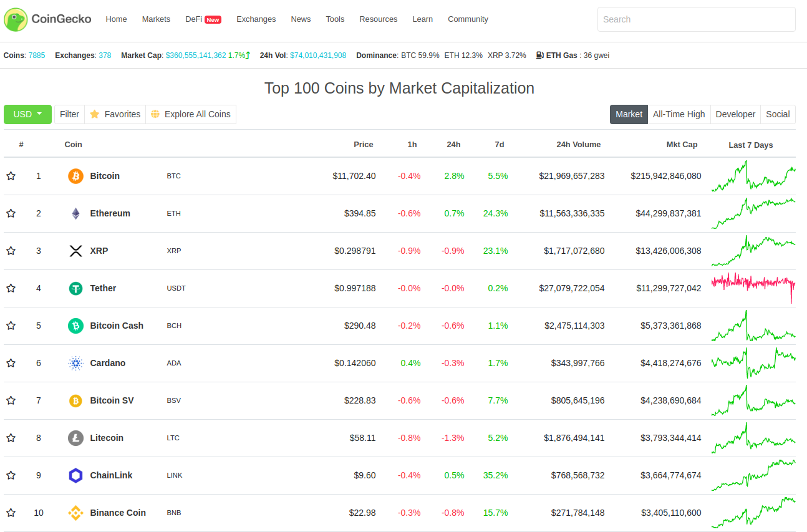The width and height of the screenshot is (807, 532).
Task: Click the Filter button
Action: click(69, 114)
